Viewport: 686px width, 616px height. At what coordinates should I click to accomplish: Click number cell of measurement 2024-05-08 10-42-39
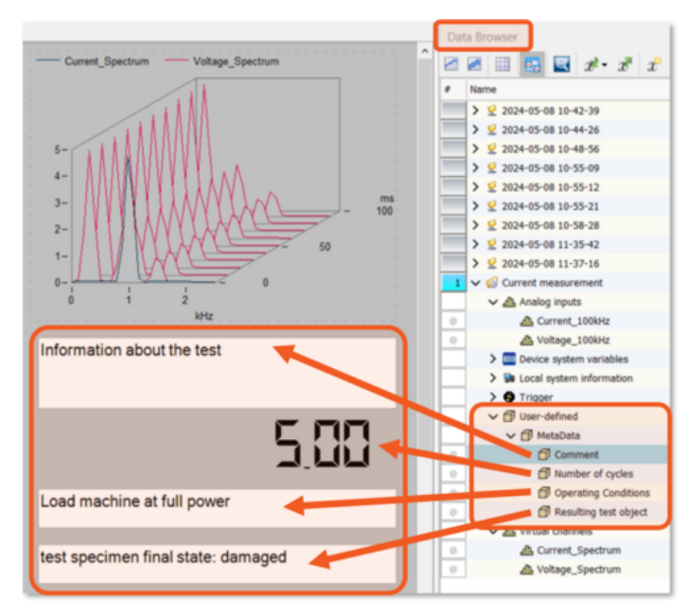click(x=453, y=111)
